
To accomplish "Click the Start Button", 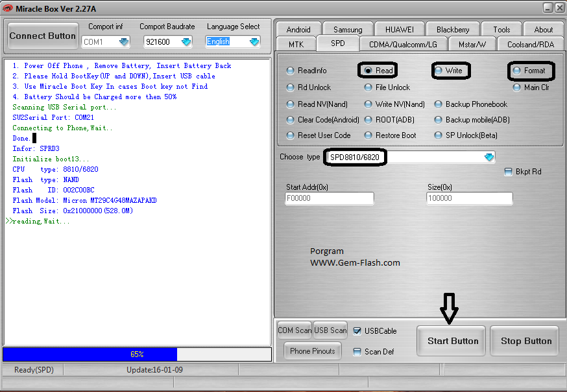I will pyautogui.click(x=452, y=341).
